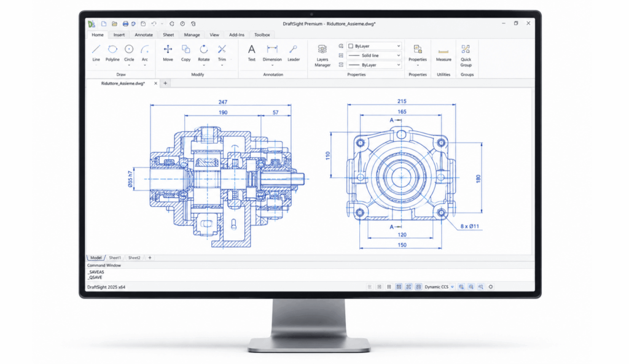Select the Model layout tab

96,258
